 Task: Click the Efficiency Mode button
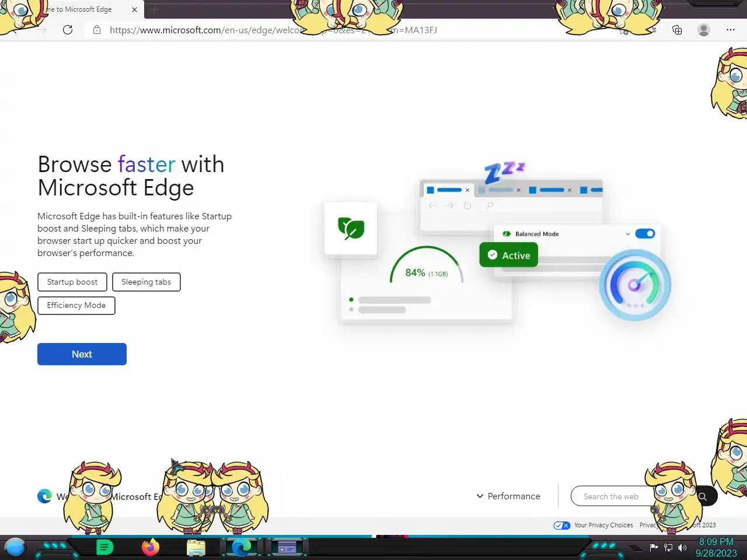[x=76, y=305]
